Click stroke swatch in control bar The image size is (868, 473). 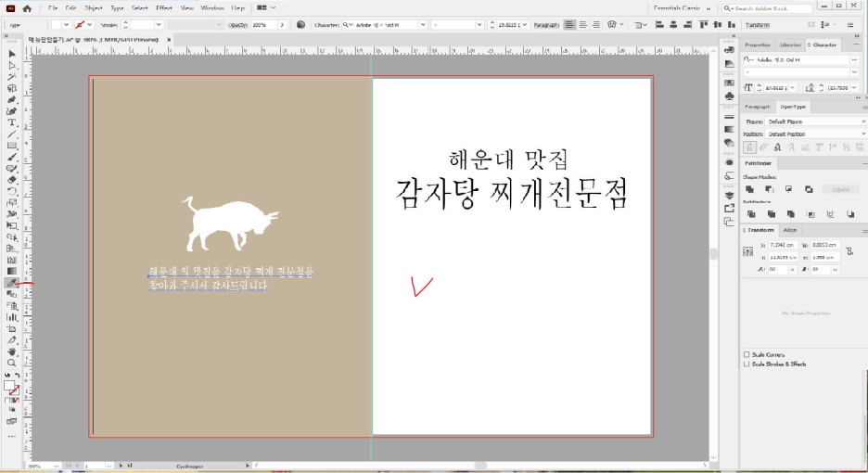tap(80, 25)
